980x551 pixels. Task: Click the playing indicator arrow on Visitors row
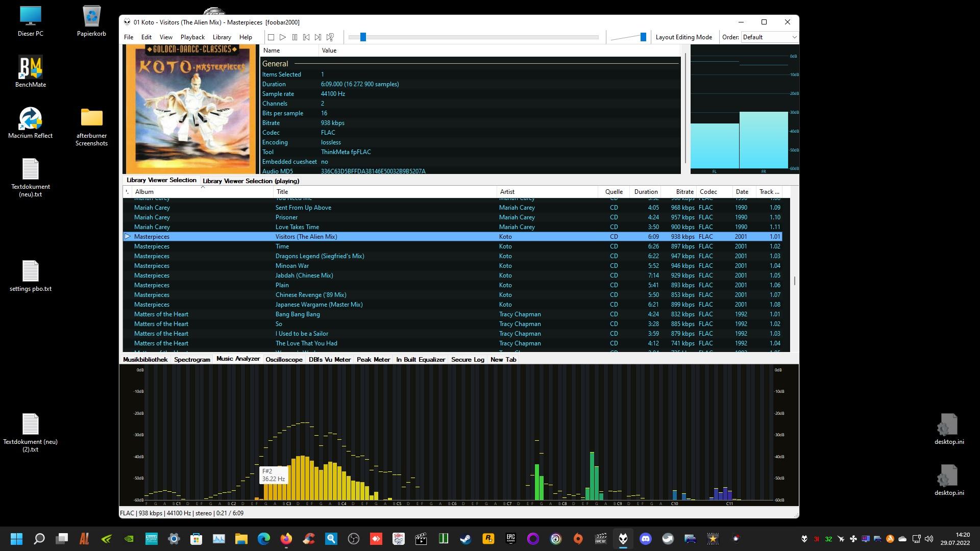click(x=128, y=236)
